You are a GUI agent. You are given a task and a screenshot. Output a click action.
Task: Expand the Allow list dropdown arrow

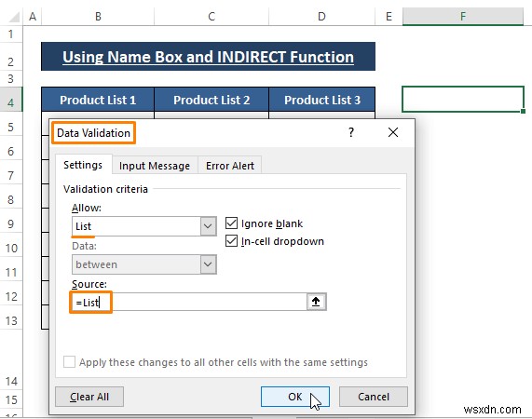click(x=208, y=226)
